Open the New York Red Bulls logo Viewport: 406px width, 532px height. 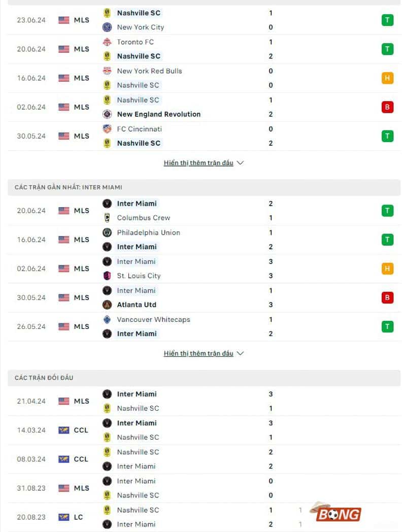click(x=107, y=71)
